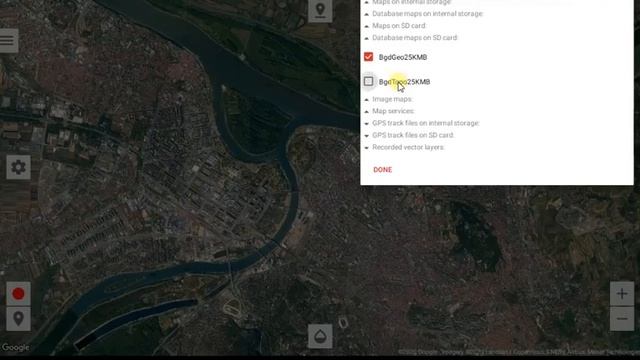This screenshot has height=360, width=640.
Task: Open the hamburger menu icon
Action: tap(8, 40)
